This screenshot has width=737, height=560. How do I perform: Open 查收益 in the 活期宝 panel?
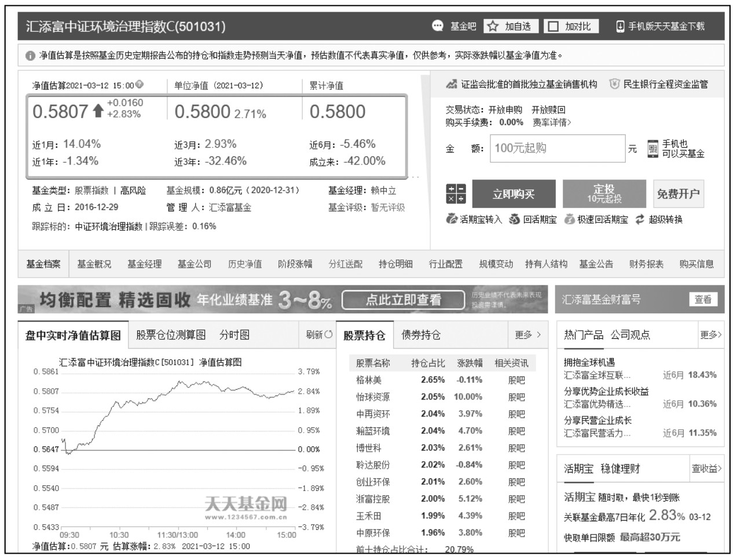click(x=706, y=469)
